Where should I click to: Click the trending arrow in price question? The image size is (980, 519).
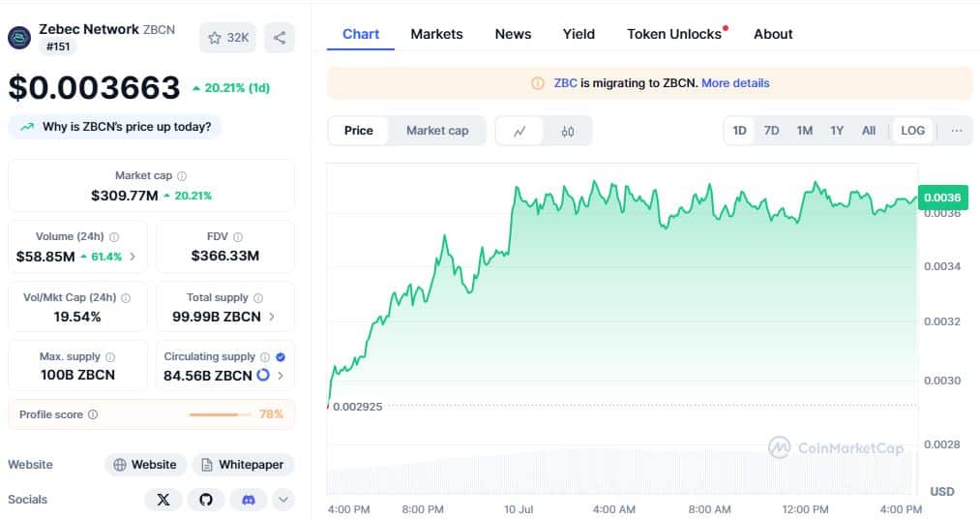click(27, 127)
